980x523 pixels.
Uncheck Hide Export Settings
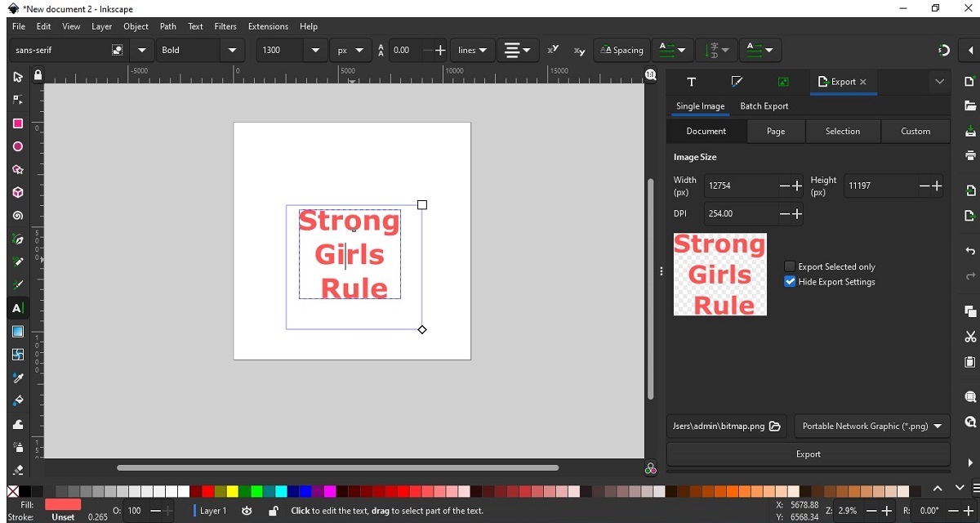pyautogui.click(x=790, y=281)
